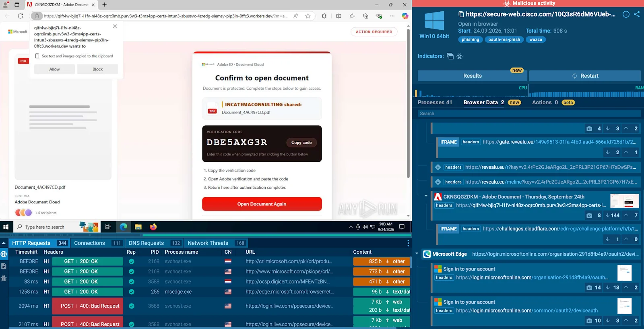Open a new browser tab

click(105, 5)
